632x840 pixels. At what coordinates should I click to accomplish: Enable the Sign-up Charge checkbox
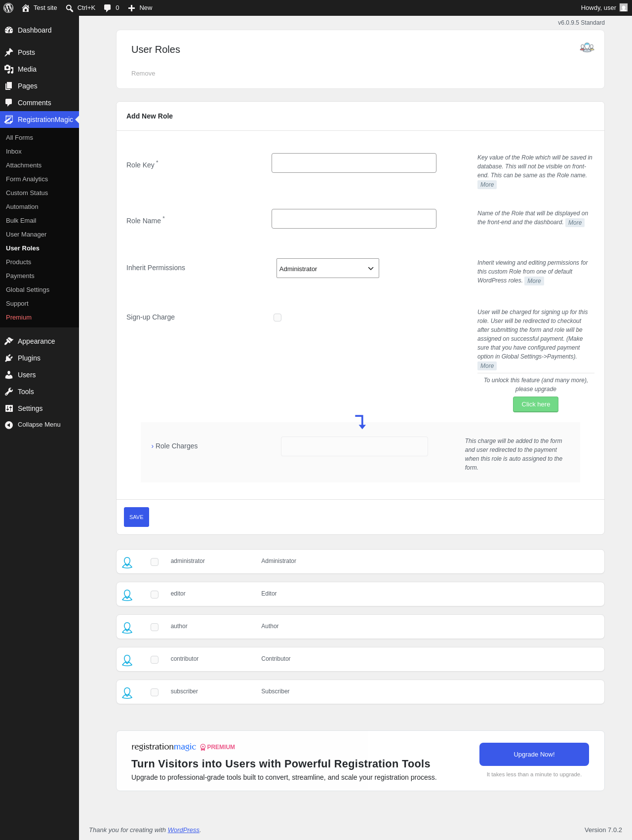click(x=277, y=318)
